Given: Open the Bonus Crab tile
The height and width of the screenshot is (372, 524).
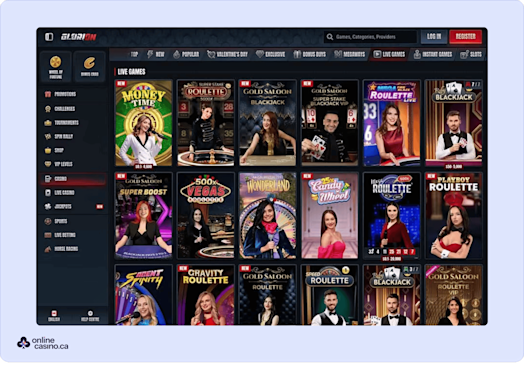Looking at the screenshot, I should pyautogui.click(x=90, y=67).
